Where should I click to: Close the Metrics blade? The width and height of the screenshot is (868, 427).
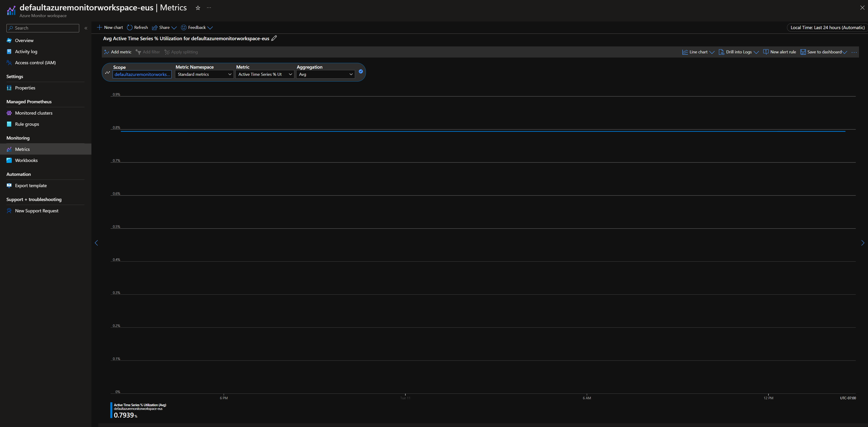[862, 8]
